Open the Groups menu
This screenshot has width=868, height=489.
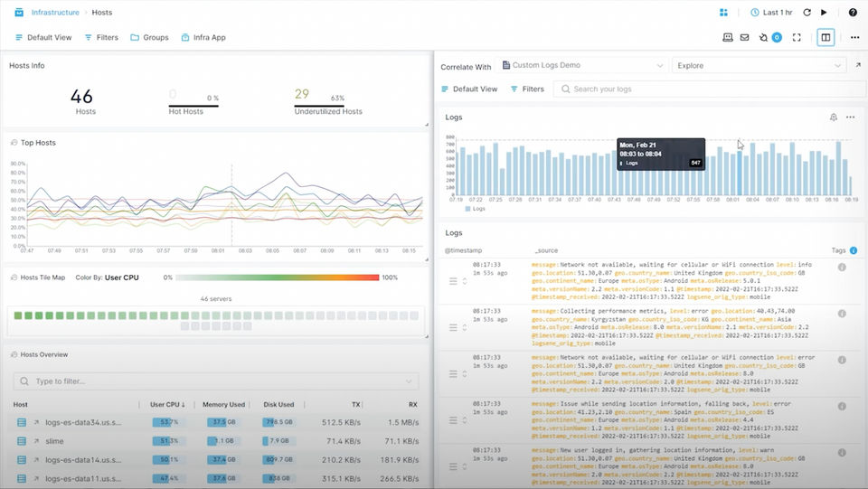(149, 38)
